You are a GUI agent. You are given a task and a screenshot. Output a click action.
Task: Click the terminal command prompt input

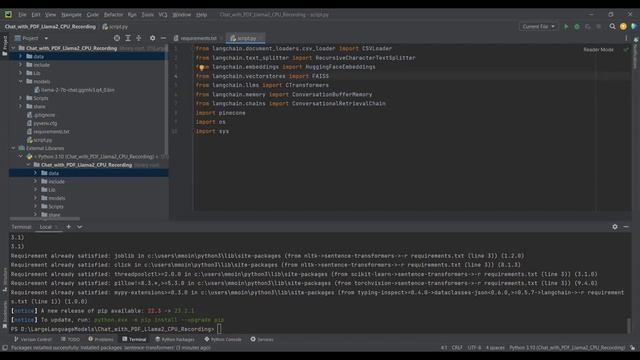(219, 329)
